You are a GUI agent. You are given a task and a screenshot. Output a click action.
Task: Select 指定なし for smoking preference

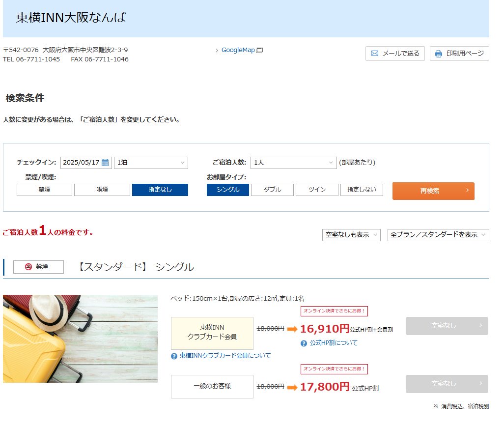click(x=160, y=190)
